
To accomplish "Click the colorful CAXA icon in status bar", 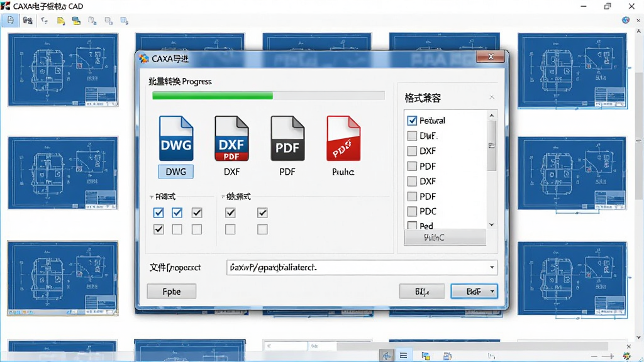I will click(x=627, y=356).
